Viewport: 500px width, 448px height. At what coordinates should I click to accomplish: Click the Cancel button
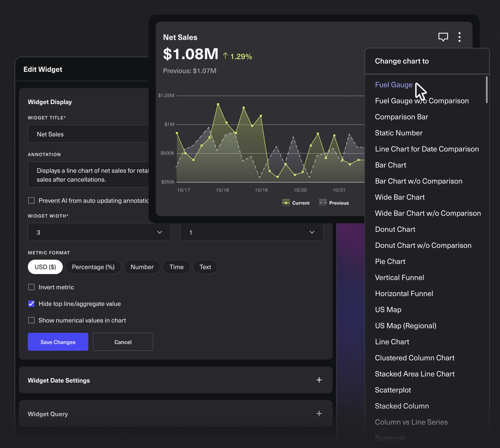(x=123, y=342)
